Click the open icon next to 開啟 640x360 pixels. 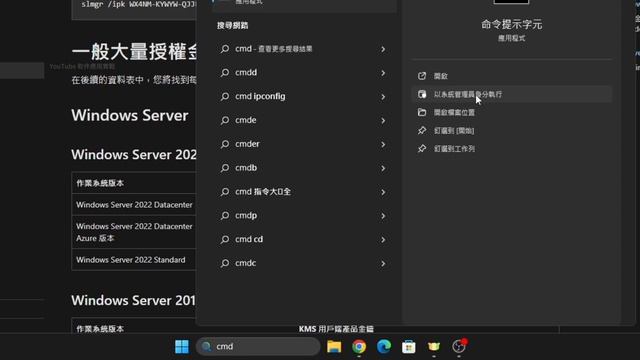click(x=422, y=76)
